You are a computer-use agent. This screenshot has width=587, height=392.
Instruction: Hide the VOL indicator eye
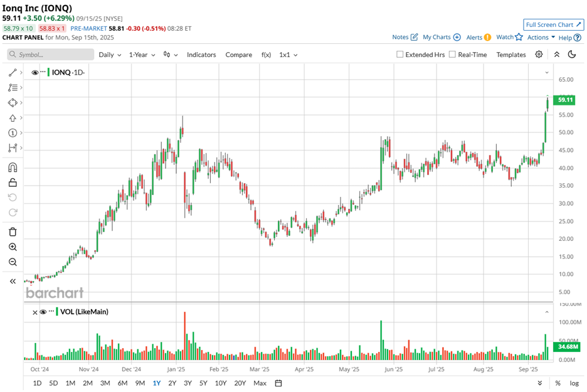tap(43, 312)
